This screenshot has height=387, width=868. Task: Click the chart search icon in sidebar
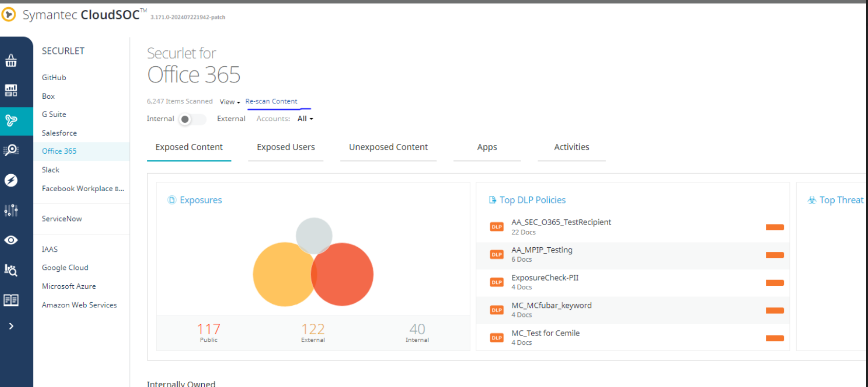click(x=11, y=270)
